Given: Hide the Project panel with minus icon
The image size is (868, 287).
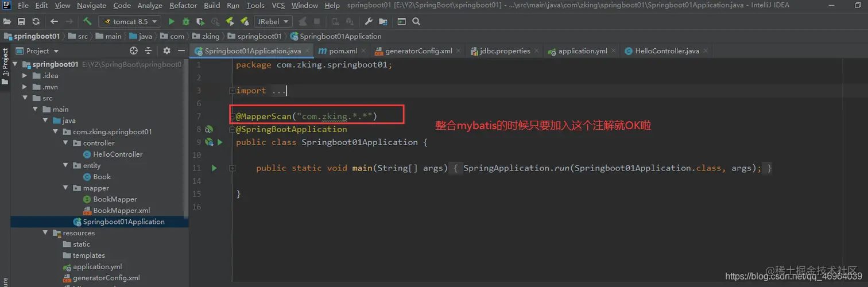Looking at the screenshot, I should click(181, 51).
